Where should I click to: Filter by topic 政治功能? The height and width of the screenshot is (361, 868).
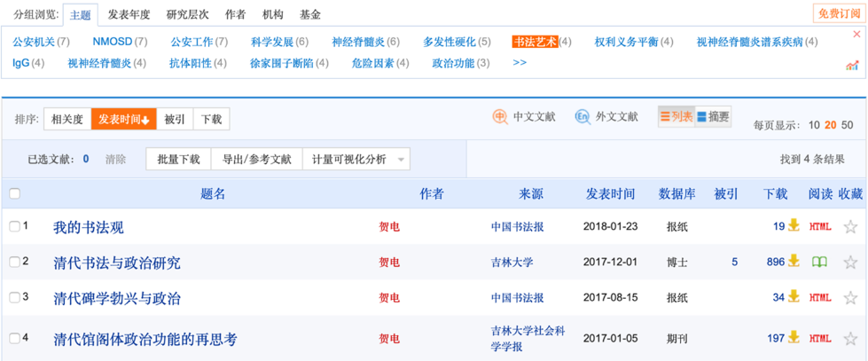[x=453, y=63]
